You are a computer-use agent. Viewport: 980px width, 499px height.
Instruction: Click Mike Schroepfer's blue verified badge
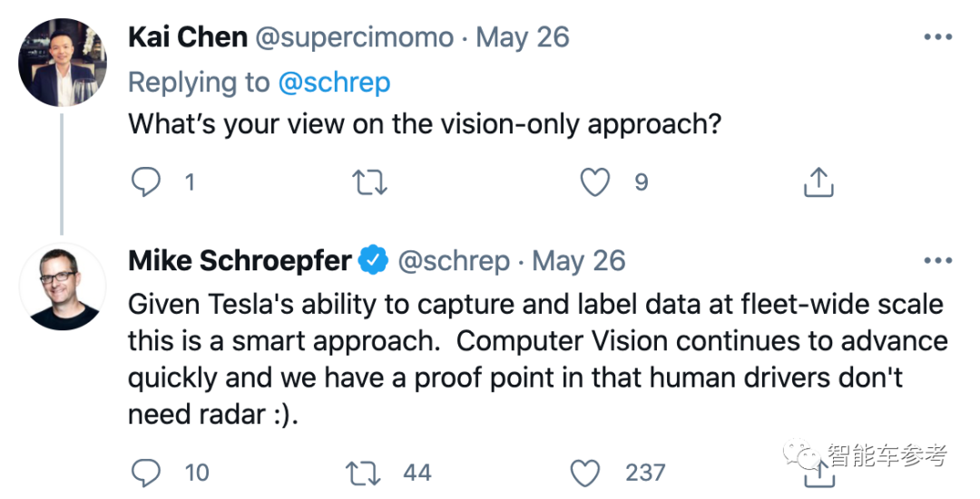pyautogui.click(x=373, y=261)
